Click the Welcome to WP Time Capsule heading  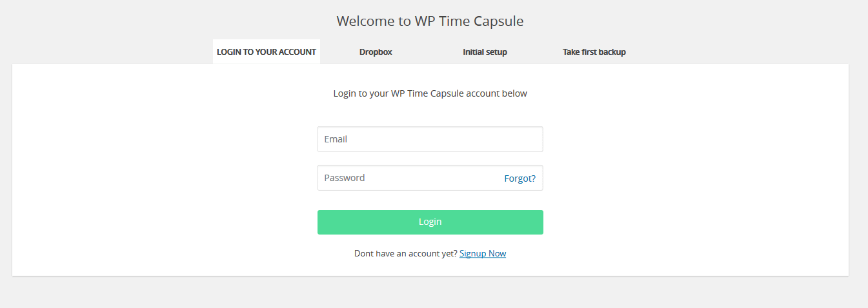pos(430,21)
